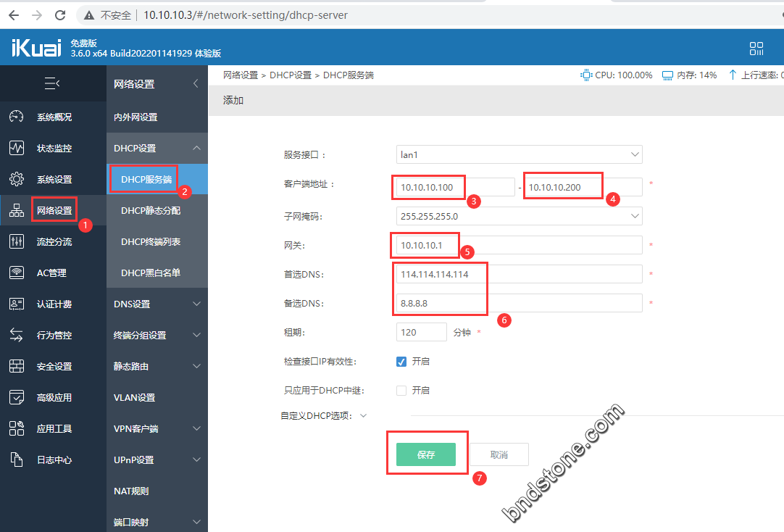This screenshot has width=784, height=532.
Task: Open NAT规则 menu item
Action: [157, 491]
